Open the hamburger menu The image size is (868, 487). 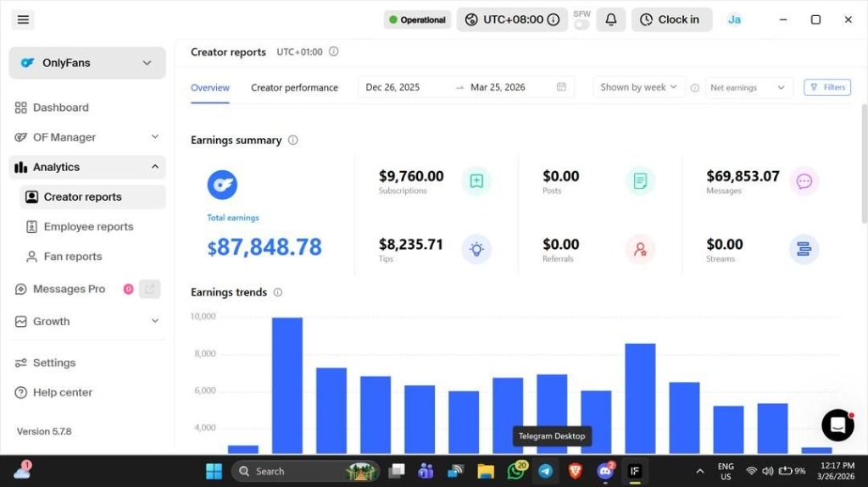23,20
